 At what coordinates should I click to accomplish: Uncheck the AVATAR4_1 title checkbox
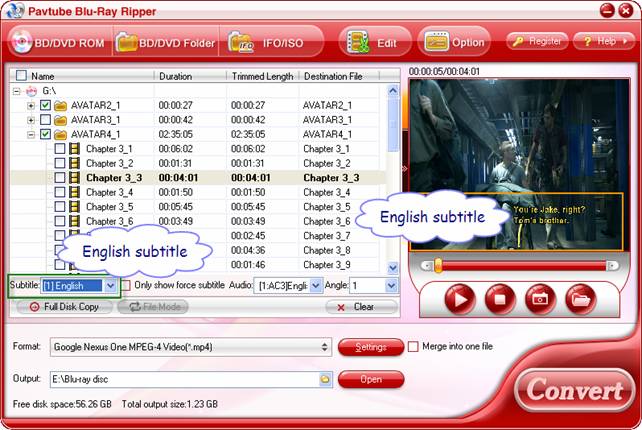[x=45, y=134]
